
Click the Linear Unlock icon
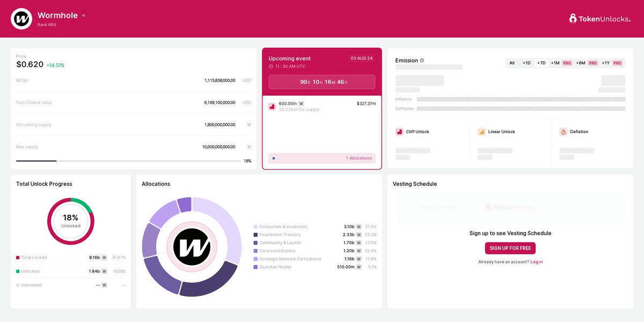481,131
